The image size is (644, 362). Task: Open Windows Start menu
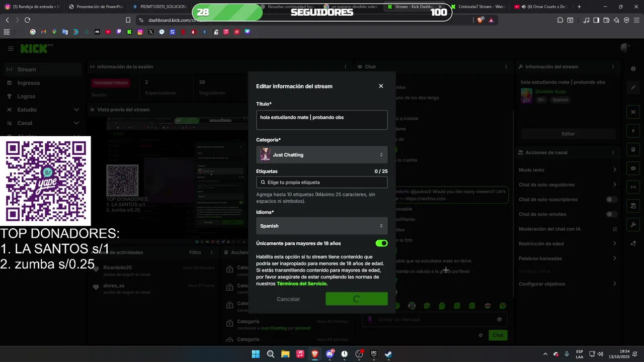(x=256, y=354)
